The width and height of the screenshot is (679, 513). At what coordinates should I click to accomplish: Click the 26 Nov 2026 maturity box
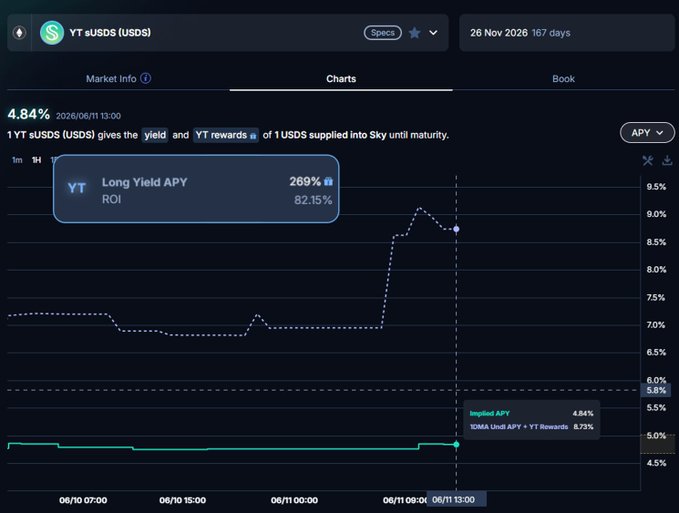point(567,33)
